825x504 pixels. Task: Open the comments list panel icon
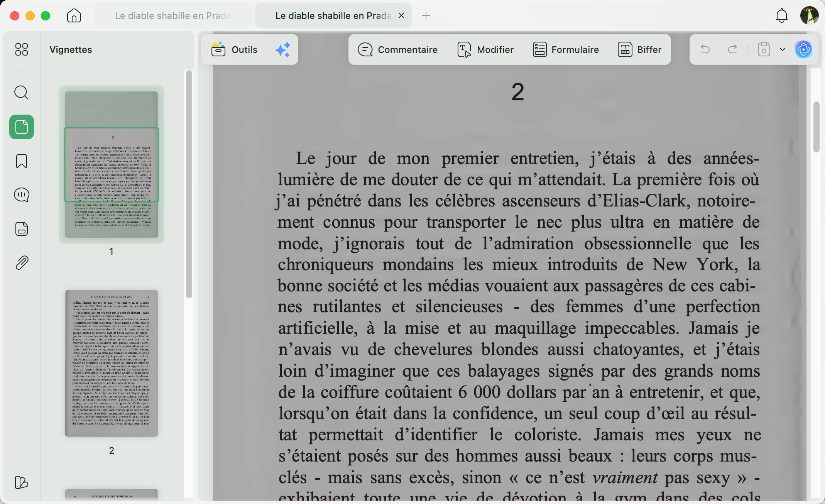click(22, 195)
